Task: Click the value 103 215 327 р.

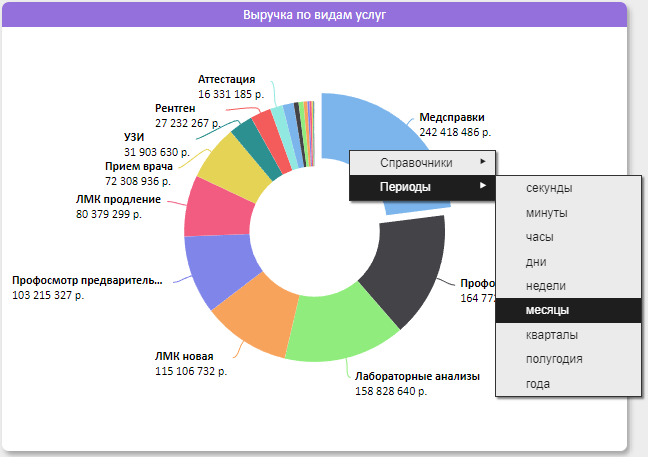Action: (x=48, y=295)
